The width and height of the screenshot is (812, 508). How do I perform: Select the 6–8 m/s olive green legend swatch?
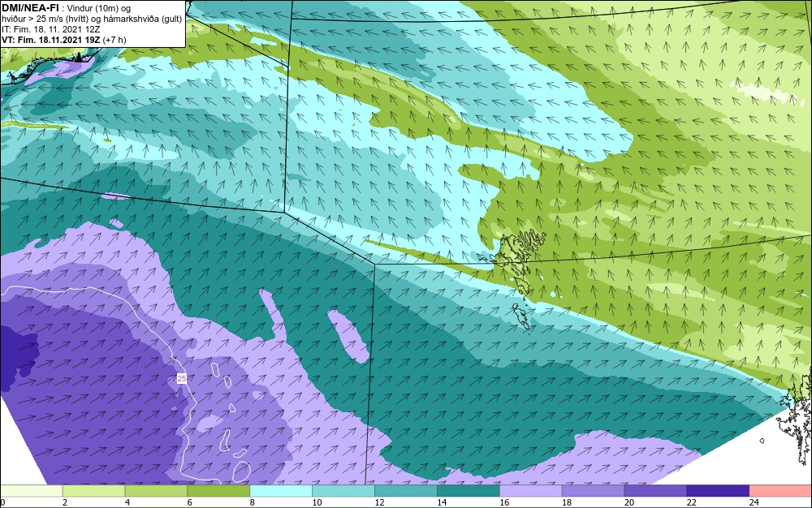[218, 490]
